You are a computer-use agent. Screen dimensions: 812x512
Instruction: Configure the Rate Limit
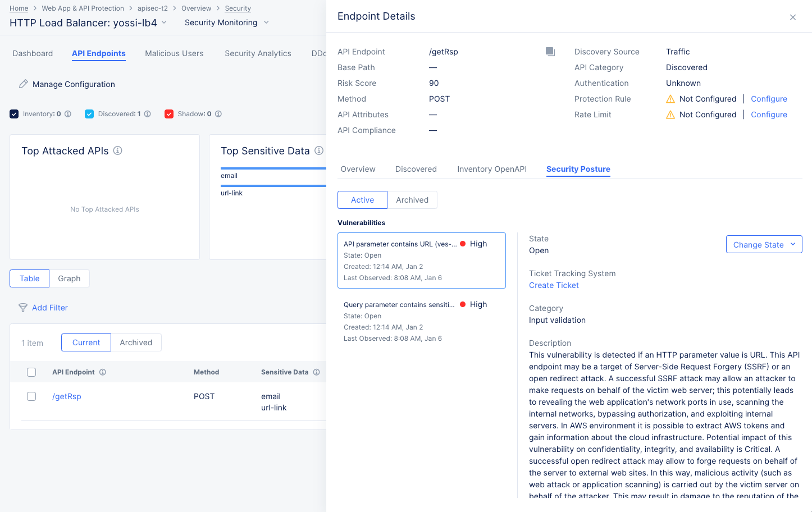click(x=769, y=115)
